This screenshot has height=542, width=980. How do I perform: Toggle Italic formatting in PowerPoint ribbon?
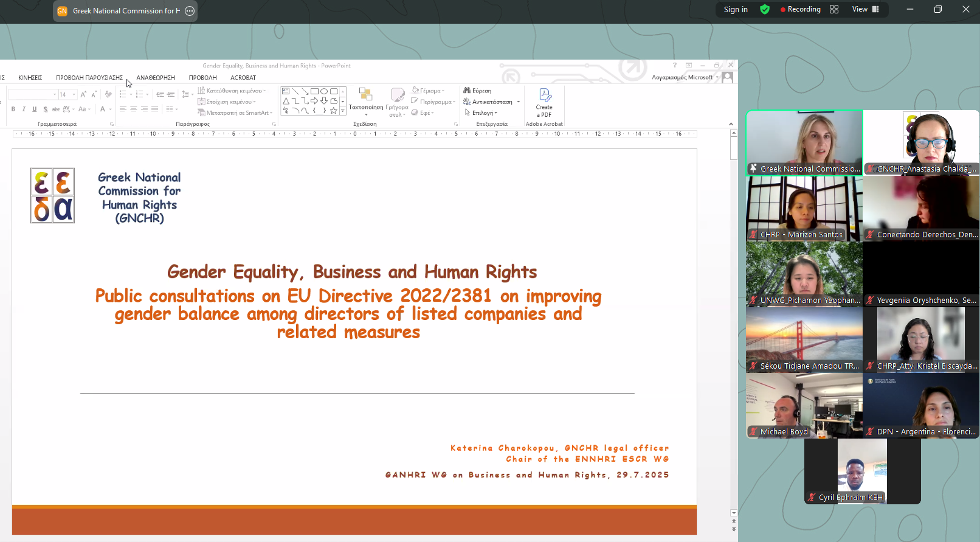pos(24,109)
